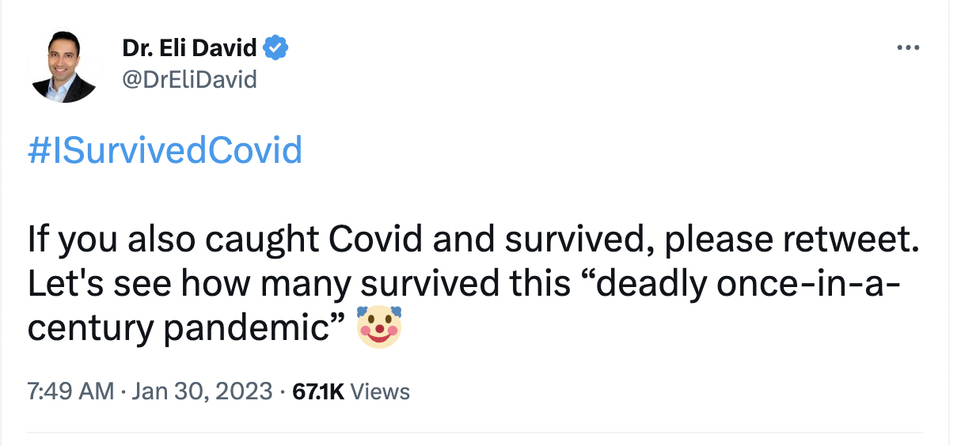
Task: Open Dr. Eli David's profile photo
Action: tap(65, 68)
